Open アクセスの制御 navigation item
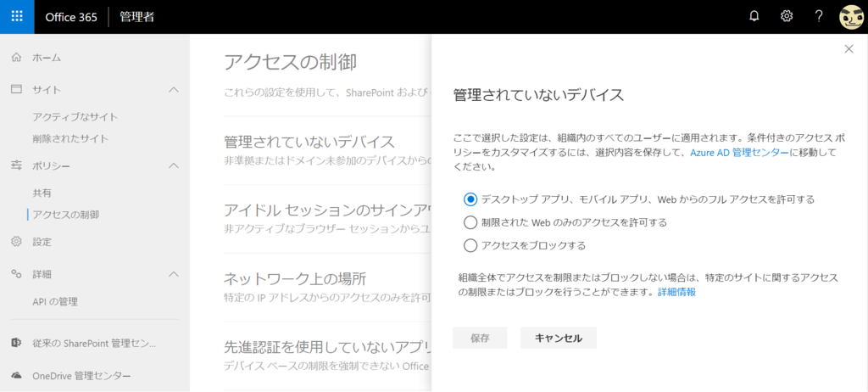 (x=66, y=214)
